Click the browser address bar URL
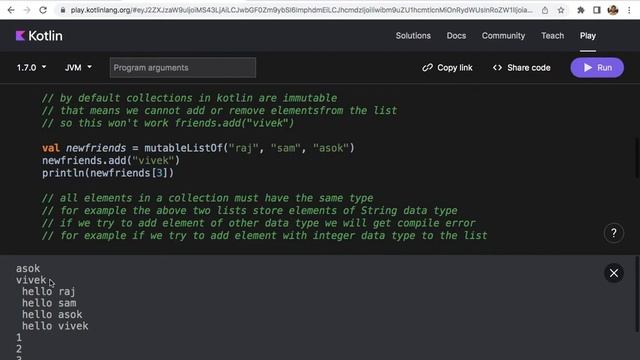 pos(301,10)
